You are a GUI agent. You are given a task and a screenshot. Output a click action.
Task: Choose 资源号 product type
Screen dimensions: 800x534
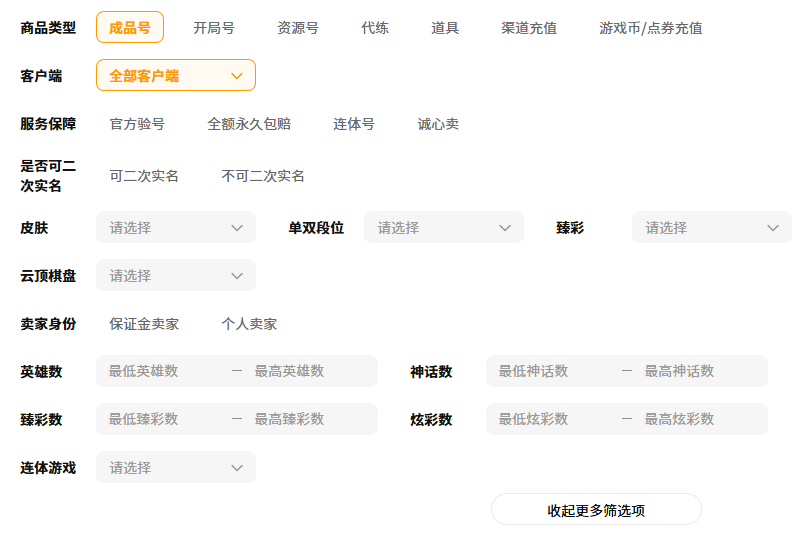coord(298,28)
